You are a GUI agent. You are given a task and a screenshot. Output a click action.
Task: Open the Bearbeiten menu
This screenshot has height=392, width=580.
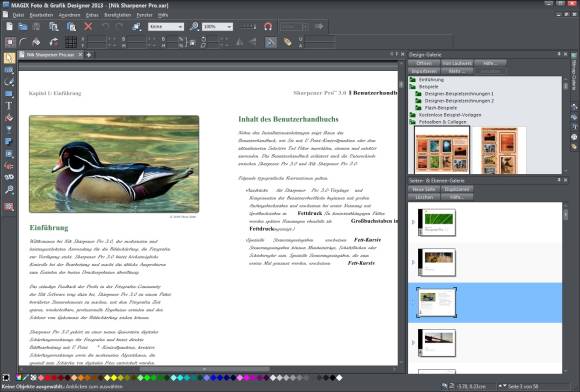click(41, 15)
